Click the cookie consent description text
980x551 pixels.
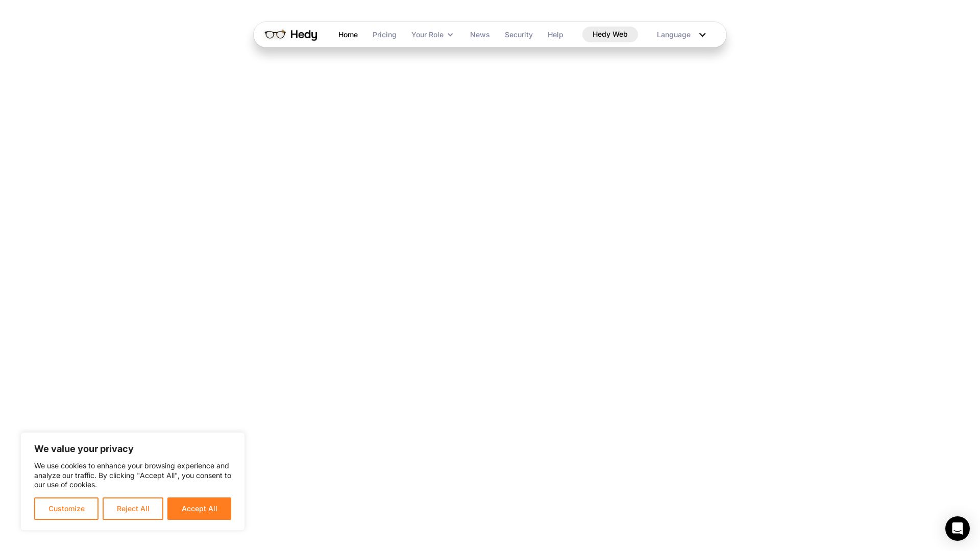coord(133,475)
